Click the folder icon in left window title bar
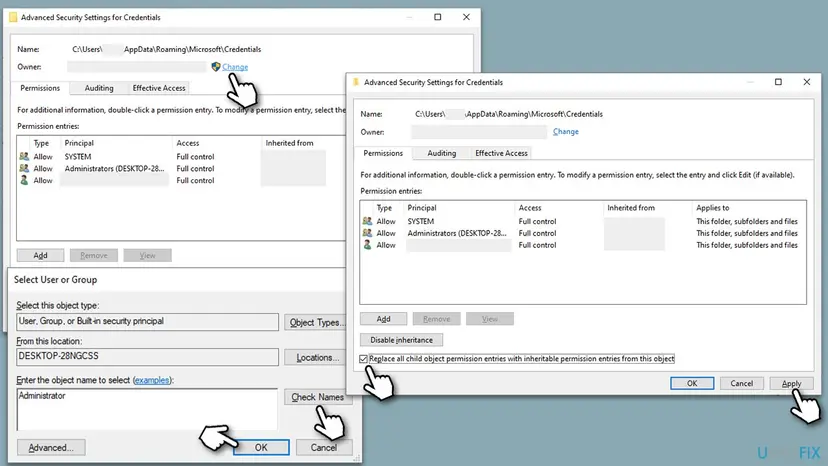 pyautogui.click(x=13, y=17)
